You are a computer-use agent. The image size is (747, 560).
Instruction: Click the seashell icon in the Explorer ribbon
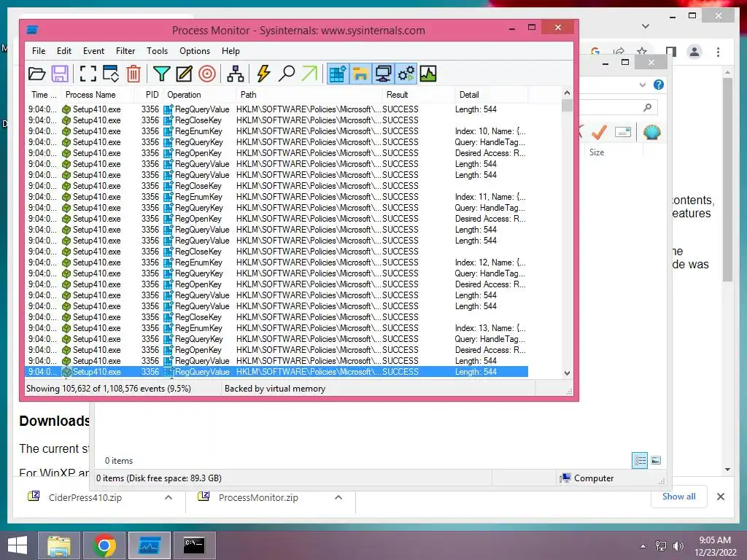click(x=651, y=132)
